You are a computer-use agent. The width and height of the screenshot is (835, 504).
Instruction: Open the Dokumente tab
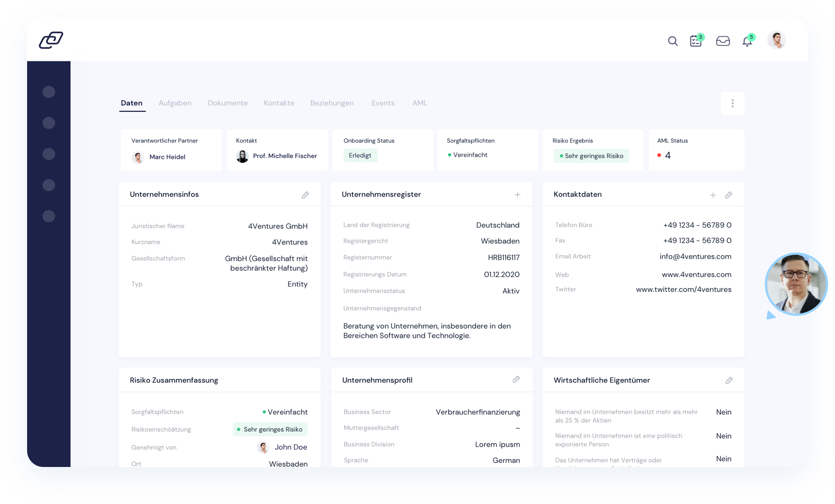tap(227, 103)
